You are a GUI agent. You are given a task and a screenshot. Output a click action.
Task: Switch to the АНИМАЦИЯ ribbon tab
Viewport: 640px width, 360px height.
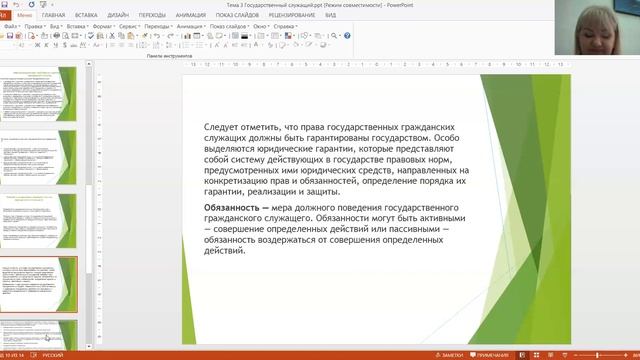pyautogui.click(x=191, y=15)
